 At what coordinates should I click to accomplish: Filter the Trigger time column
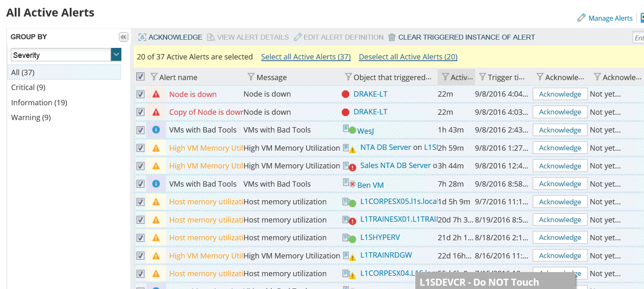483,77
